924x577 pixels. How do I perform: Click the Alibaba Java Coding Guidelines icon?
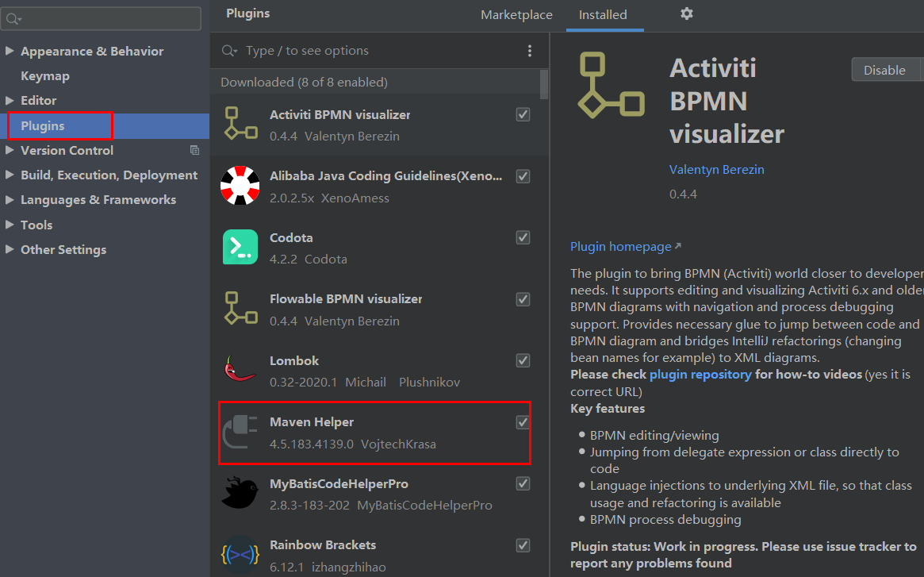pos(240,185)
